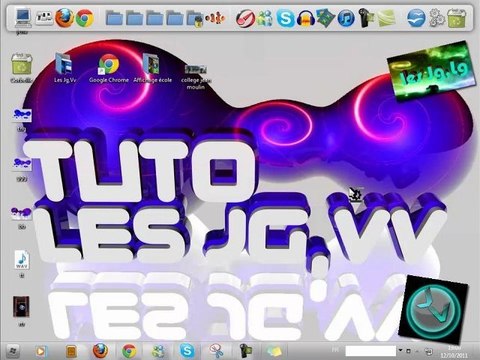Open Sticky Notes from the taskbar

pos(274,351)
